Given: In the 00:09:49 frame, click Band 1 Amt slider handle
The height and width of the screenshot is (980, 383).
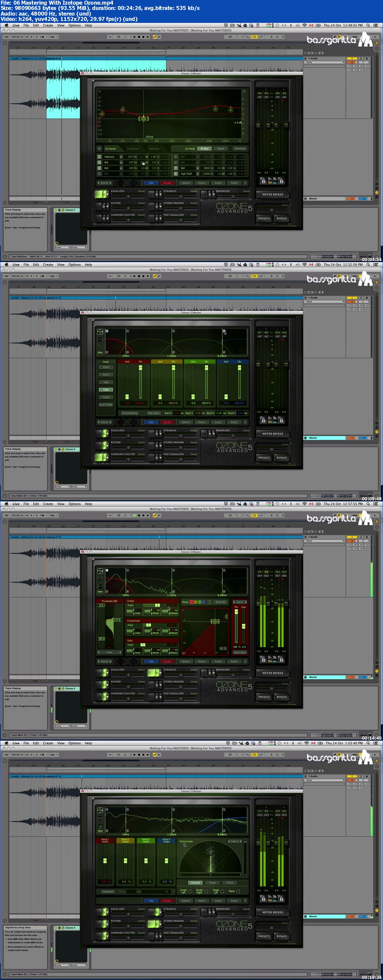Looking at the screenshot, I should coord(127,396).
